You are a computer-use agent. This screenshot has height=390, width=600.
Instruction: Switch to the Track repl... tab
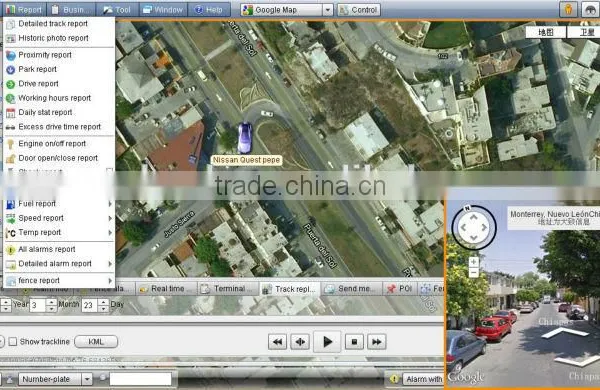point(290,289)
